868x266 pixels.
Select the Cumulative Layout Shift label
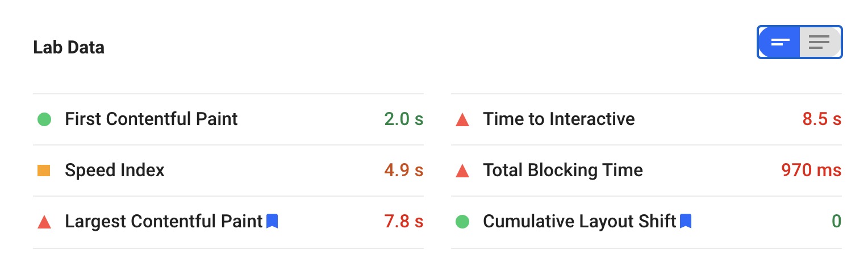pyautogui.click(x=580, y=222)
